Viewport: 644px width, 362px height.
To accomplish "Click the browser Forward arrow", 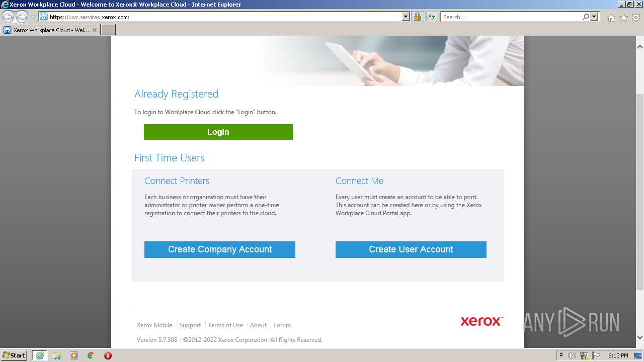I will pyautogui.click(x=22, y=17).
